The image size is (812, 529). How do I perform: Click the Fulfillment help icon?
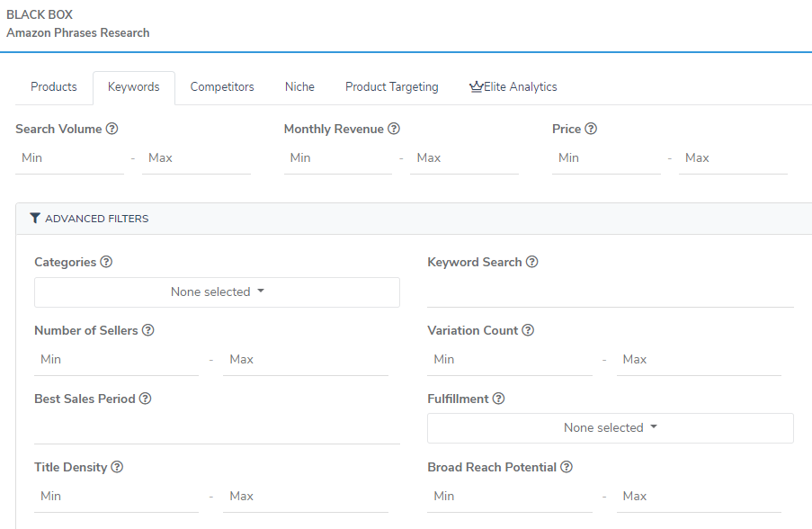coord(499,399)
